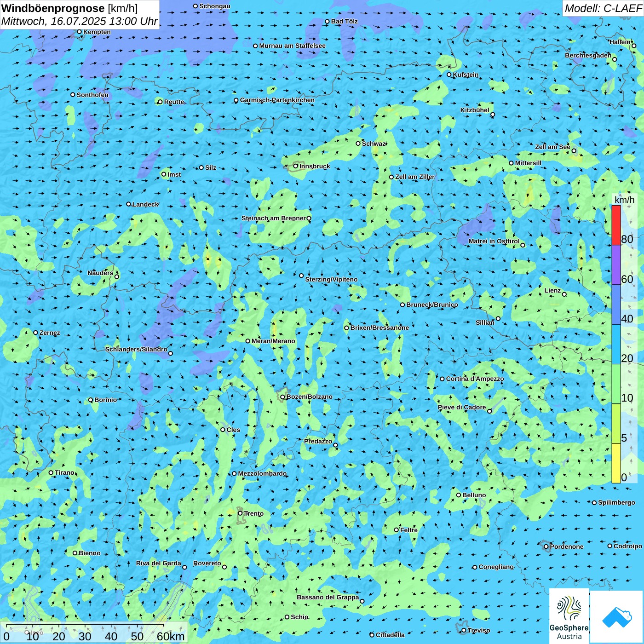Click the Pordenone city label
Viewport: 644px width, 644px height.
[x=567, y=546]
